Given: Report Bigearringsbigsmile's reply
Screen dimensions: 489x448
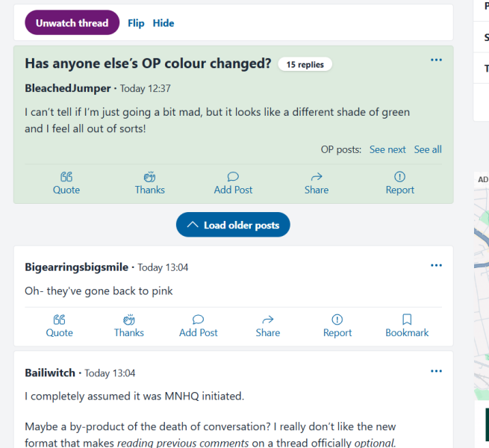Looking at the screenshot, I should click(x=337, y=320).
